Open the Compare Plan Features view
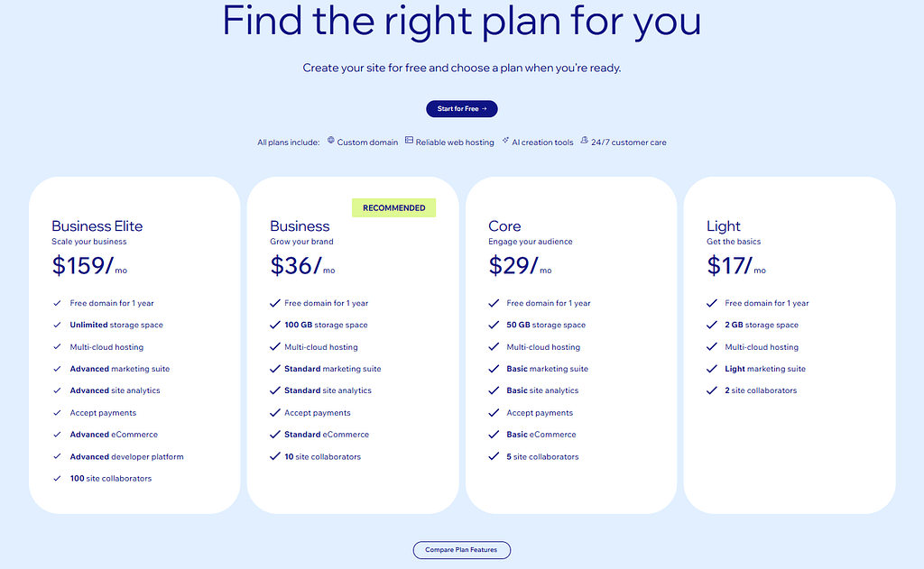 [x=461, y=550]
